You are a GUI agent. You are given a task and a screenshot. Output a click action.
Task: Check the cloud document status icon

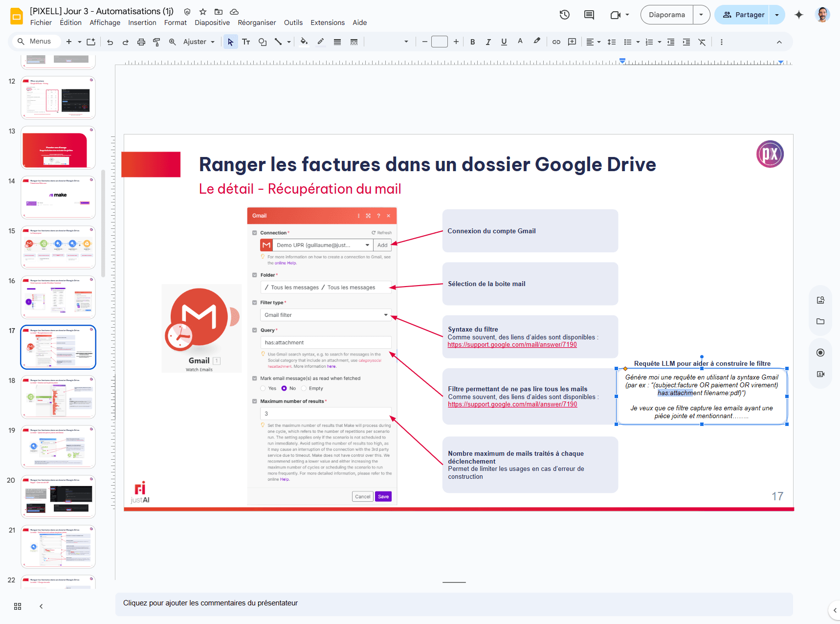(x=234, y=12)
